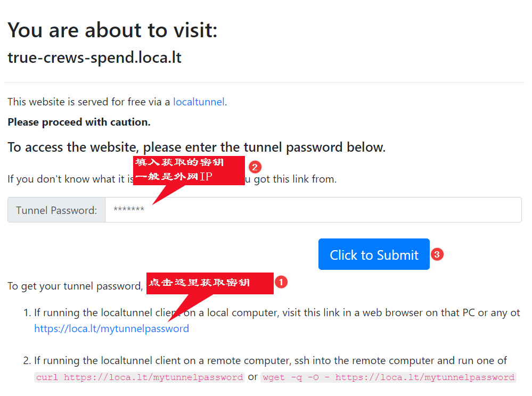Click the "To get your tunnel password," text

pos(75,286)
